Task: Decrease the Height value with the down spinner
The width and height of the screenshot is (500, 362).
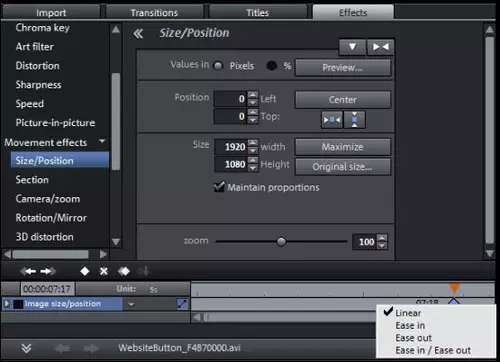Action: (253, 168)
